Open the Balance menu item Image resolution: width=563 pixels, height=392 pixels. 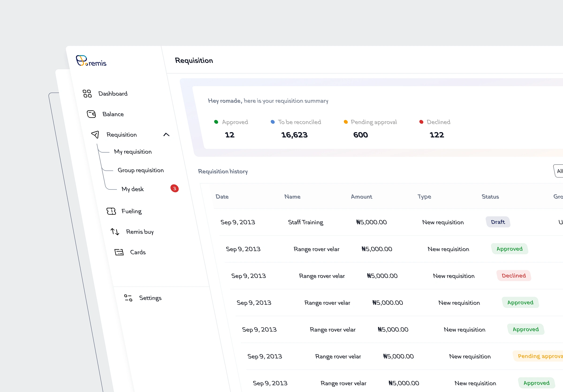[113, 114]
